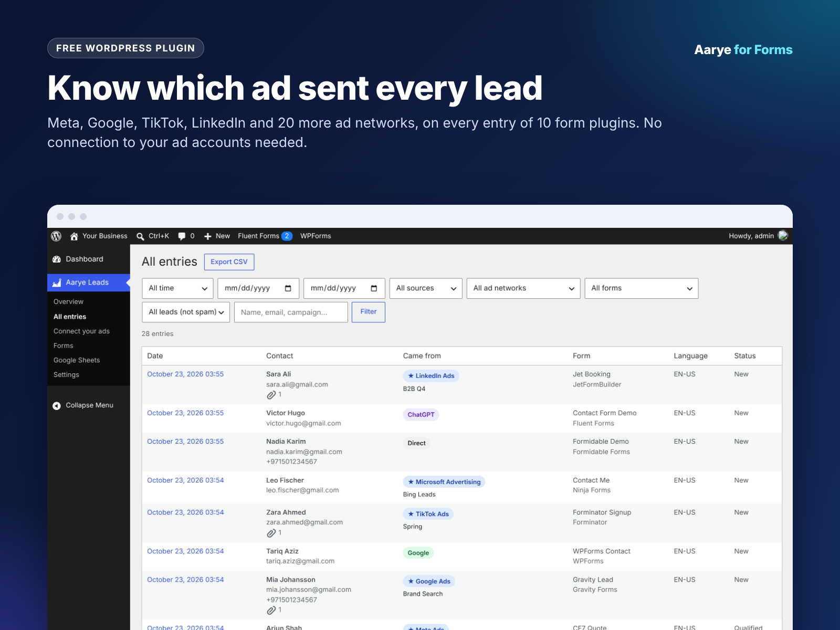Click the Dashboard gauge icon
Screen dimensions: 840x630
[x=57, y=259]
